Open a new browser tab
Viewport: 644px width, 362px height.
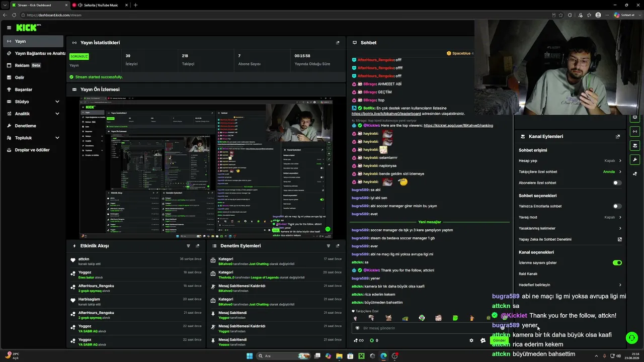pos(135,5)
